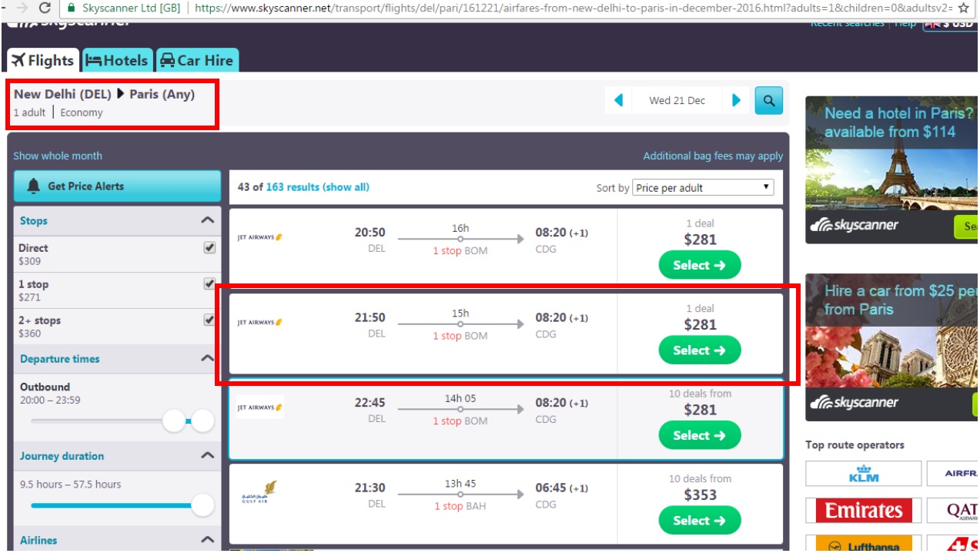Switch to the Hotels tab

point(117,59)
